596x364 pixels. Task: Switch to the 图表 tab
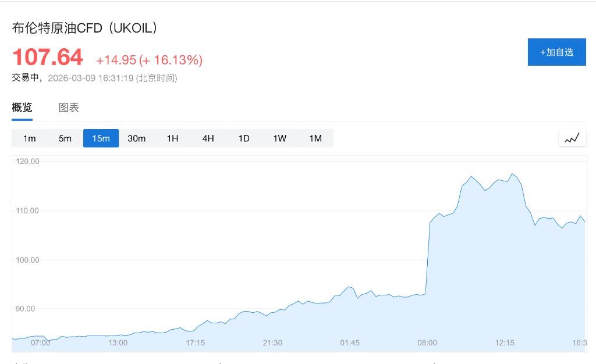[x=69, y=108]
